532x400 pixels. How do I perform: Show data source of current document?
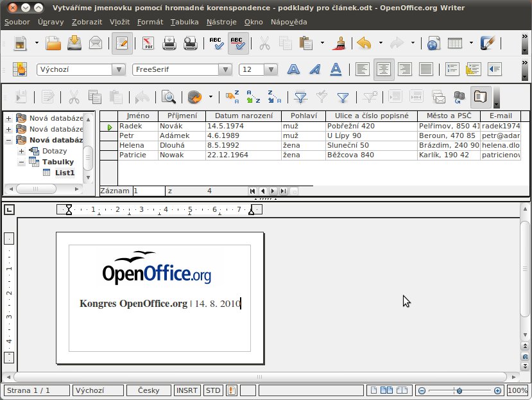coord(459,97)
